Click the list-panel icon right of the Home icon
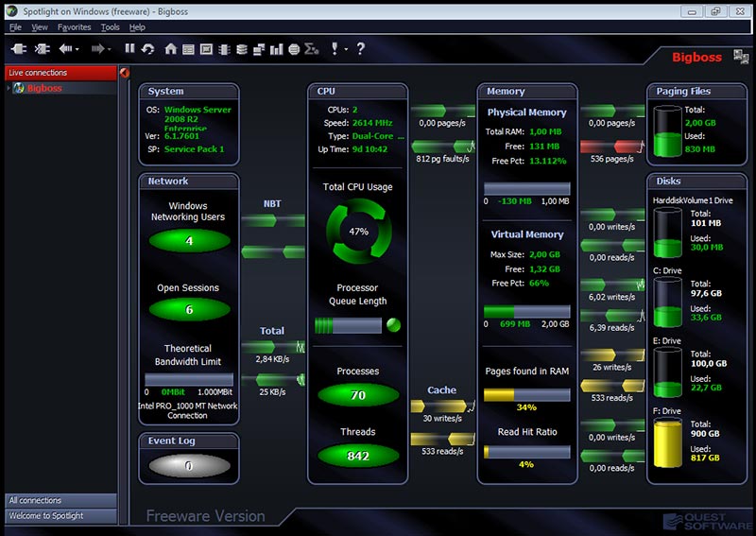This screenshot has width=756, height=536. 188,49
